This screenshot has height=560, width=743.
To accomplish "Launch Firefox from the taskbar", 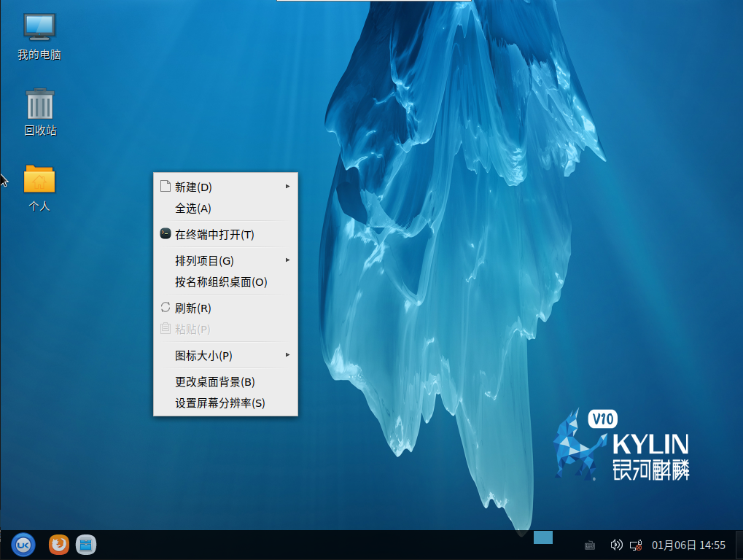I will [x=59, y=544].
